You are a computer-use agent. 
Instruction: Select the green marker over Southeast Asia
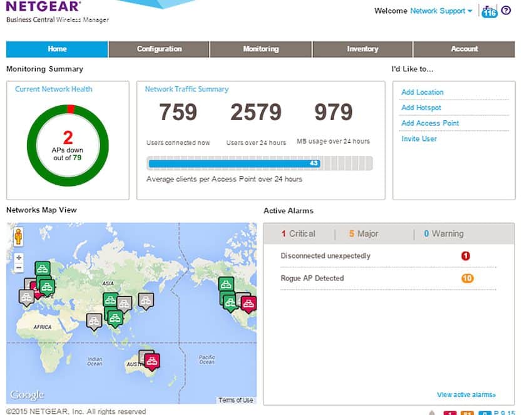(115, 319)
